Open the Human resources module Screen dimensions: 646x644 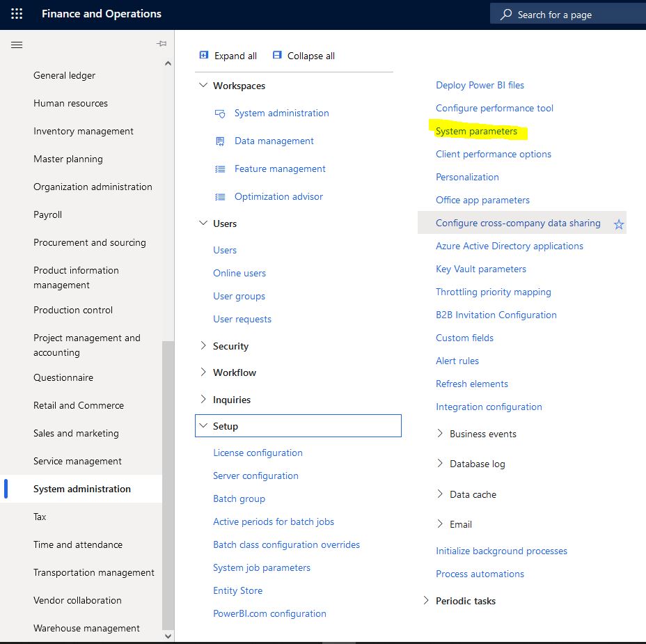point(70,103)
